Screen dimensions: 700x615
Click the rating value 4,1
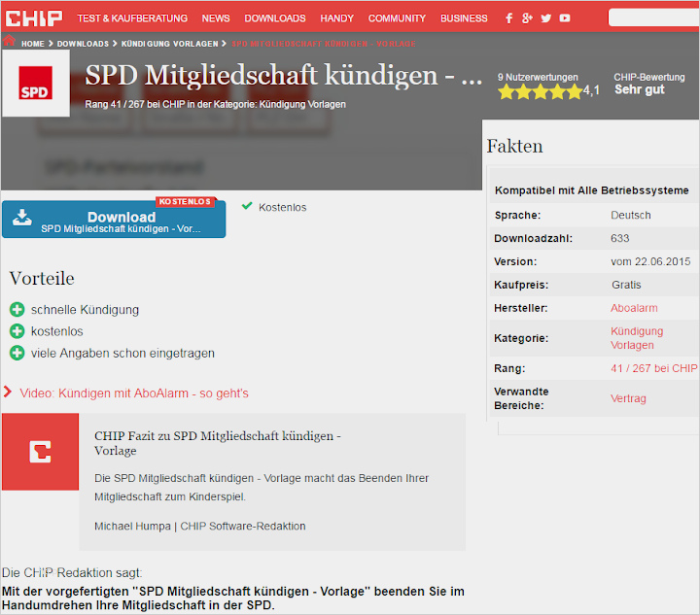591,91
